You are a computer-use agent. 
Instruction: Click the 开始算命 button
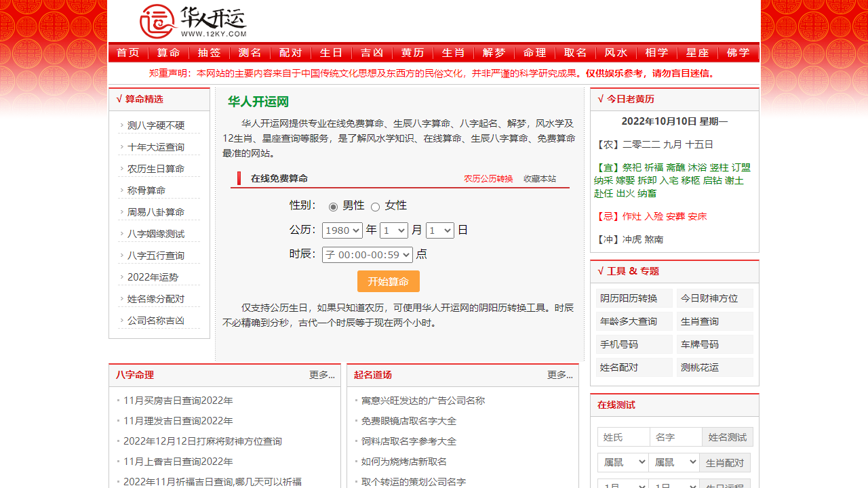(x=389, y=281)
